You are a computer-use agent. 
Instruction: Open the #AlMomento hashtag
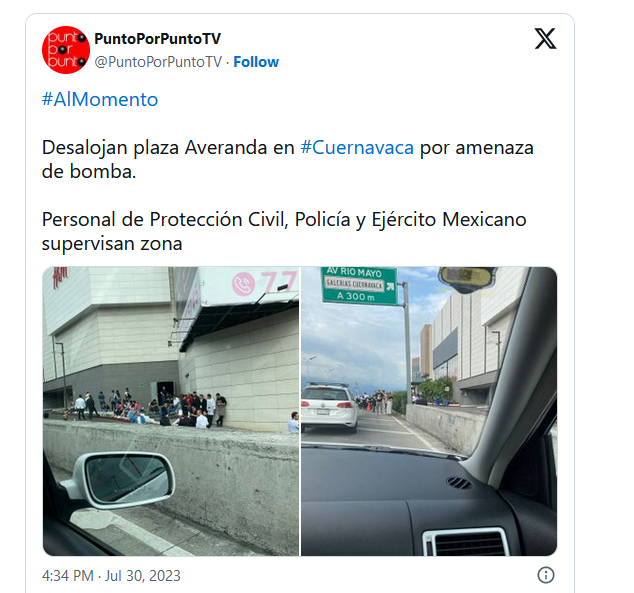click(100, 99)
